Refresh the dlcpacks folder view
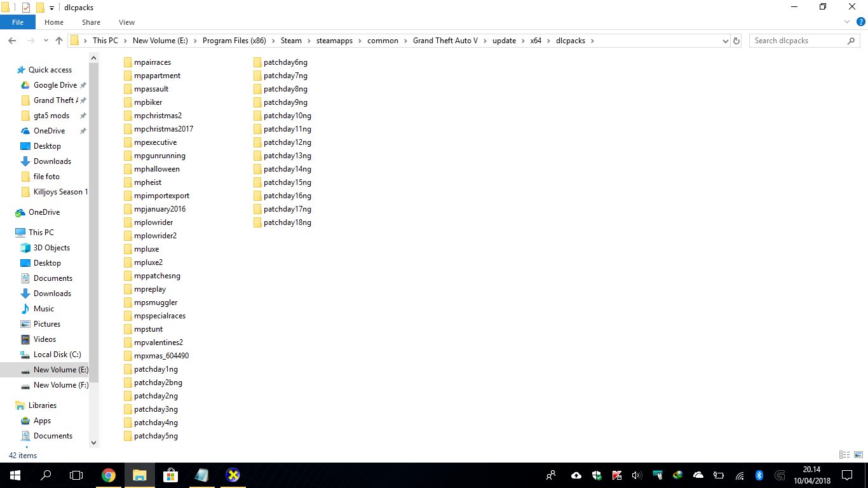This screenshot has width=868, height=488. (736, 41)
